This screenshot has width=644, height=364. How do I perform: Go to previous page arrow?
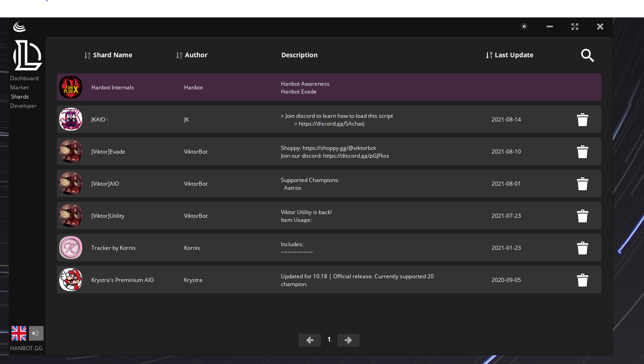click(x=310, y=340)
